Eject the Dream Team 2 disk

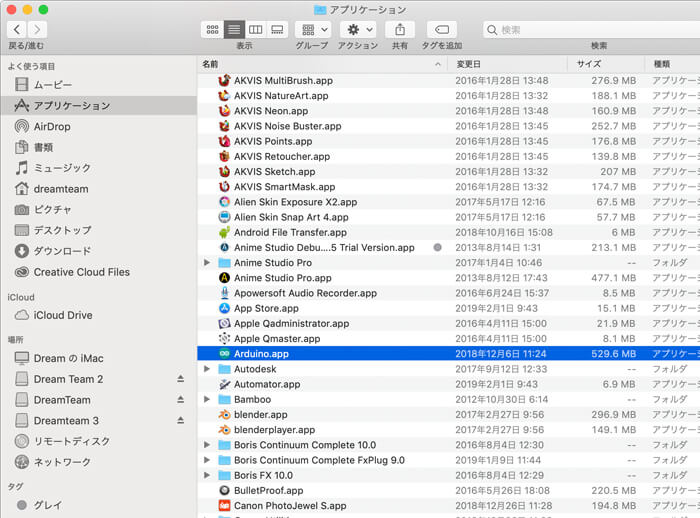tap(180, 379)
